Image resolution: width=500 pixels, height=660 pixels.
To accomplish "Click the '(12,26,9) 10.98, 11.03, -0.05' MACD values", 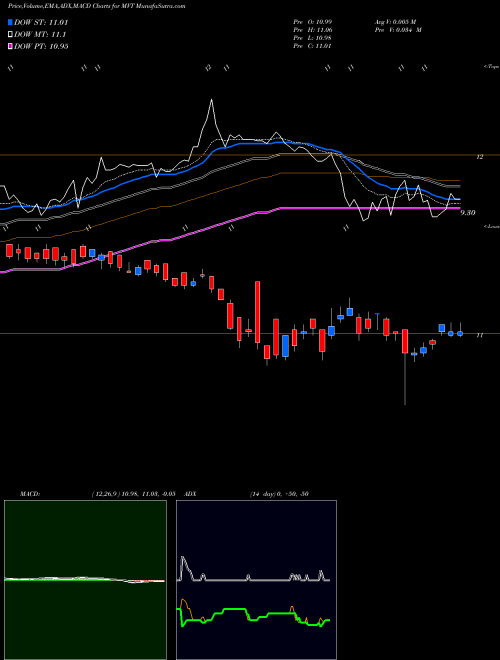I will click(x=133, y=494).
